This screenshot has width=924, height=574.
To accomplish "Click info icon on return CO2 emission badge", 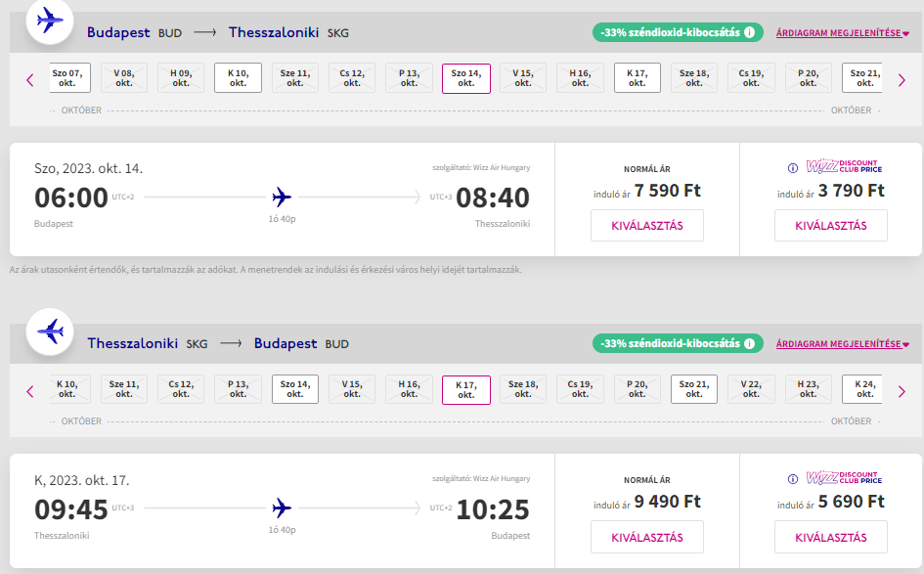I will pos(750,344).
